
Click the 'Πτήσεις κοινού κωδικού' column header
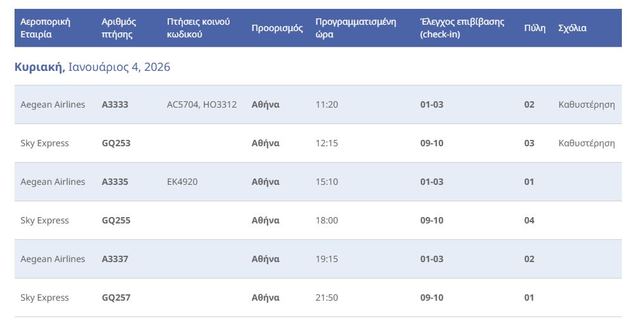pyautogui.click(x=198, y=28)
